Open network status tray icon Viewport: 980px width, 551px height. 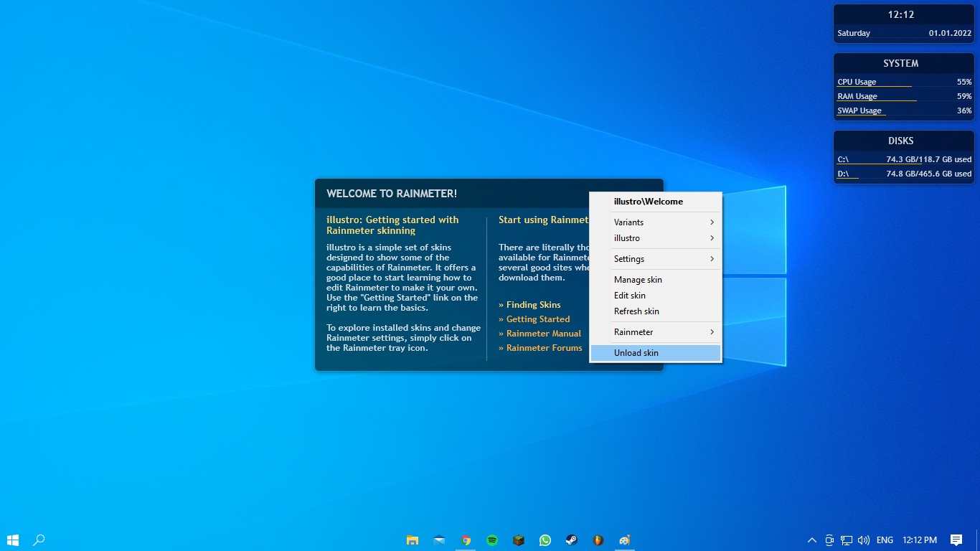[847, 540]
